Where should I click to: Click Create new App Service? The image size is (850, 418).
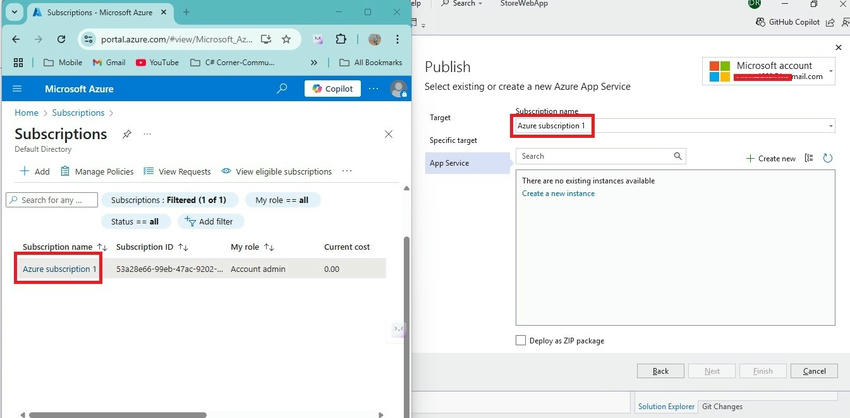[771, 158]
